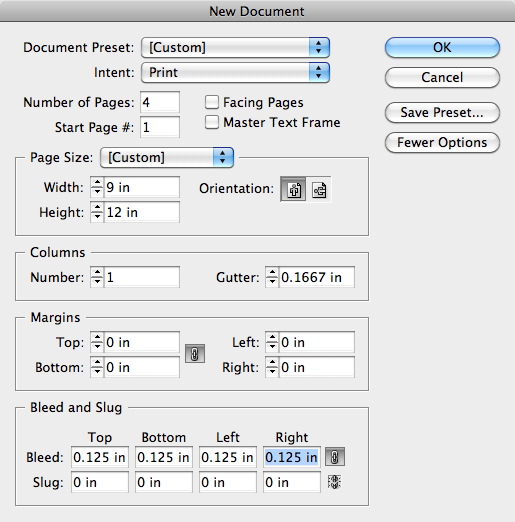Click the Fewer Options button
Image resolution: width=515 pixels, height=522 pixels.
(442, 142)
